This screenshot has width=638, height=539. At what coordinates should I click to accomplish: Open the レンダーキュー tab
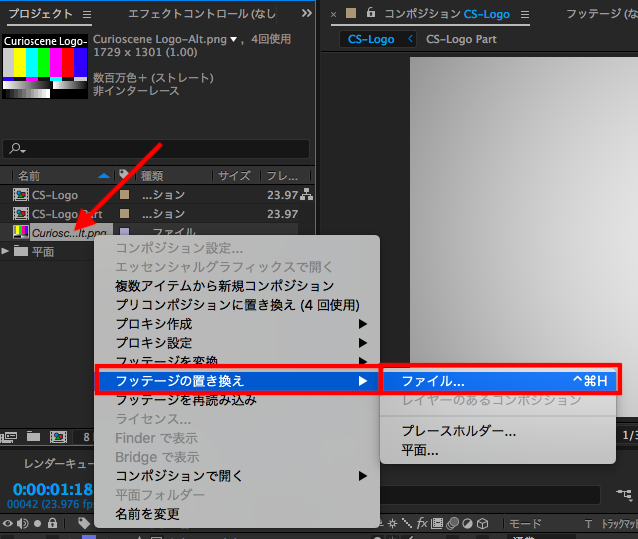point(58,464)
